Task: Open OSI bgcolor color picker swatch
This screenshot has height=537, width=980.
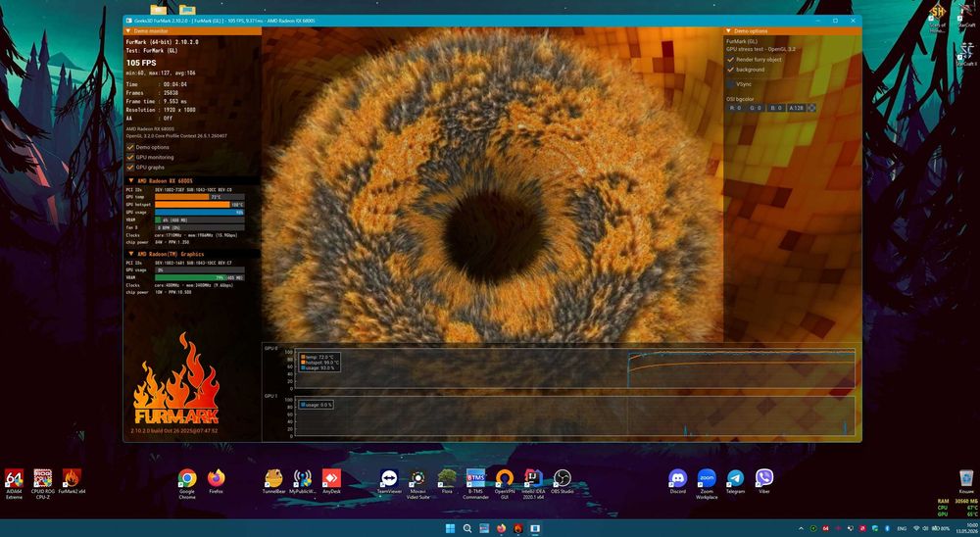Action: tap(811, 108)
